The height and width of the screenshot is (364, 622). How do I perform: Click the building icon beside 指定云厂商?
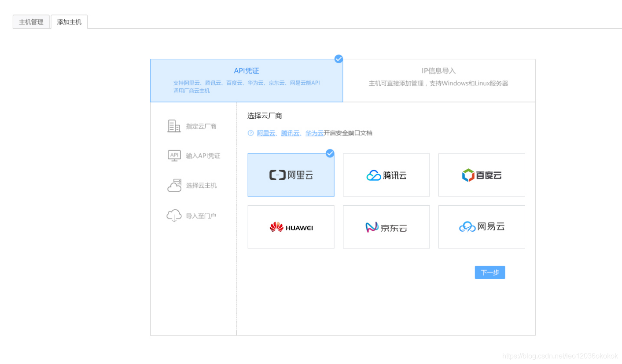pos(174,126)
